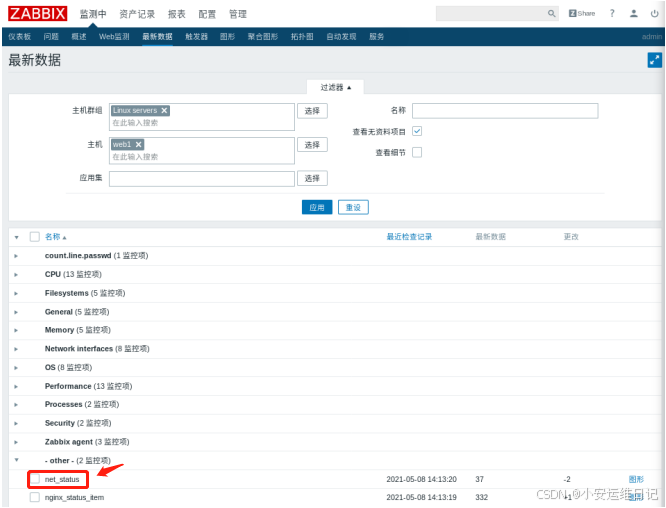The image size is (666, 508).
Task: Go to 自动发现 submenu
Action: pos(341,37)
